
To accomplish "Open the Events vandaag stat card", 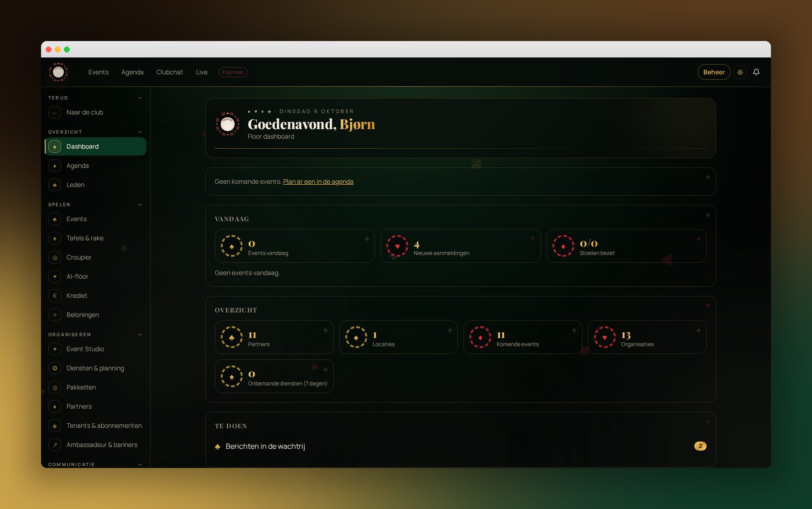I will tap(295, 246).
